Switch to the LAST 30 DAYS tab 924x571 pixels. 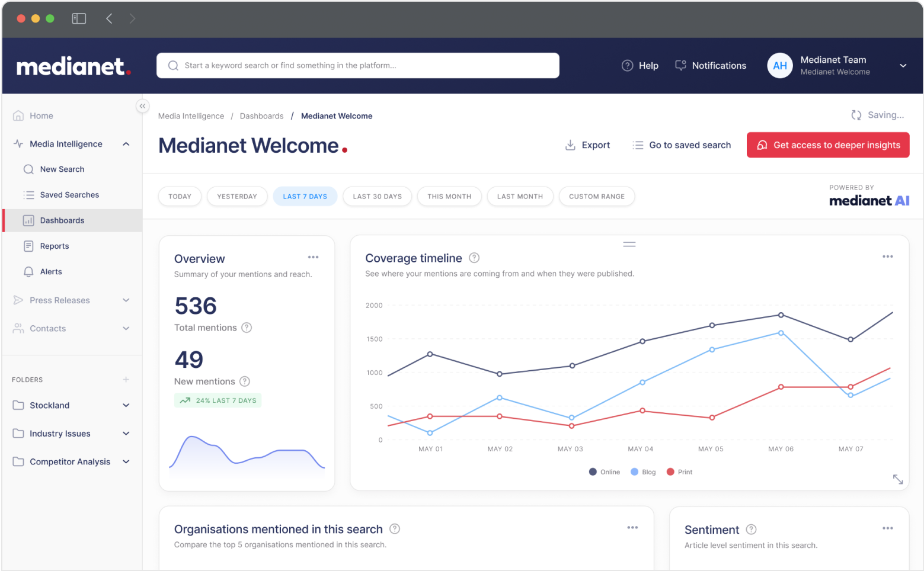click(x=377, y=196)
